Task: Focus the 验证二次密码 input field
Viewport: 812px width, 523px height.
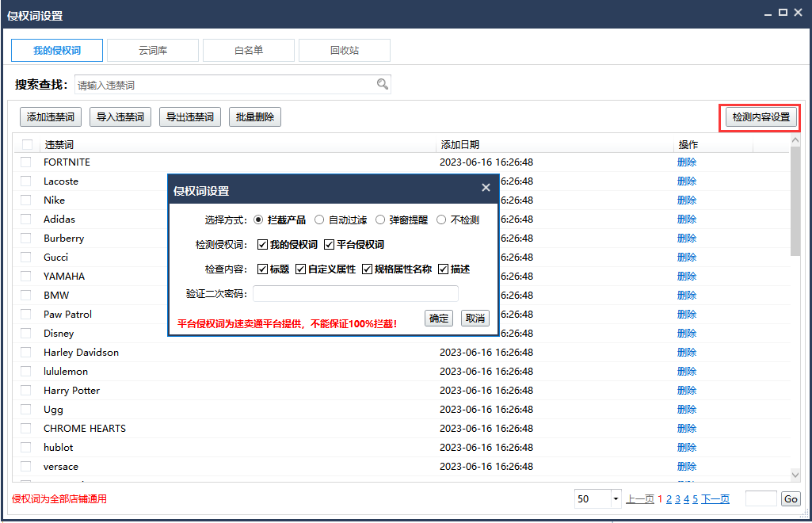Action: 355,294
